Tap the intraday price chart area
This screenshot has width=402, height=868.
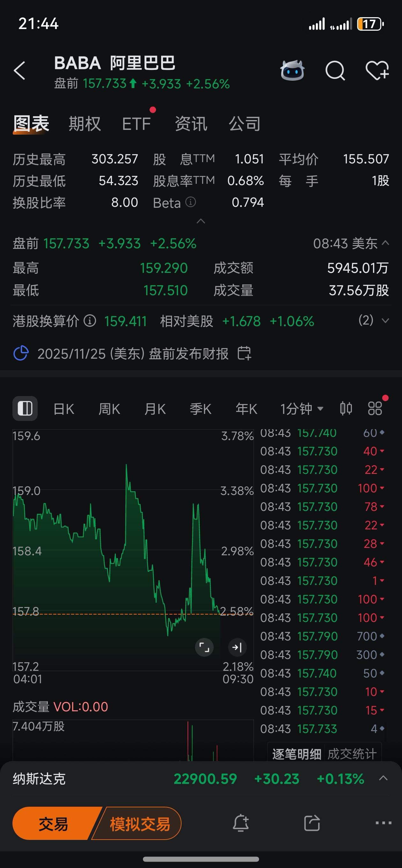[133, 549]
